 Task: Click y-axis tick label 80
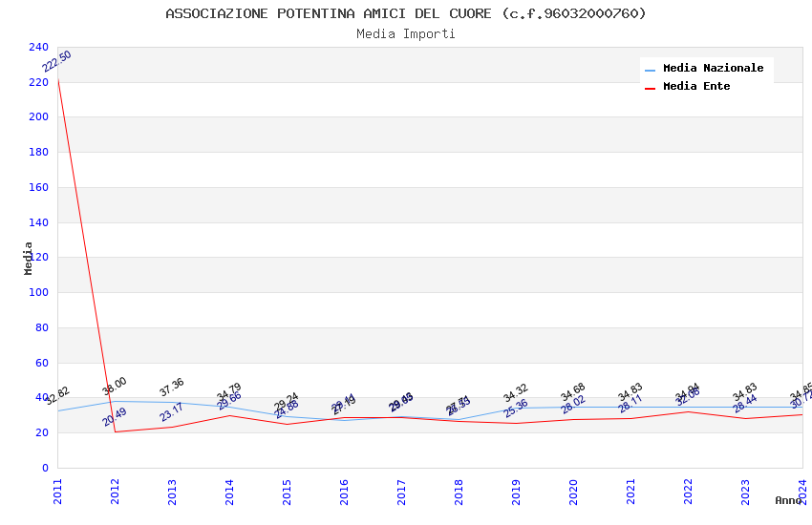(42, 327)
